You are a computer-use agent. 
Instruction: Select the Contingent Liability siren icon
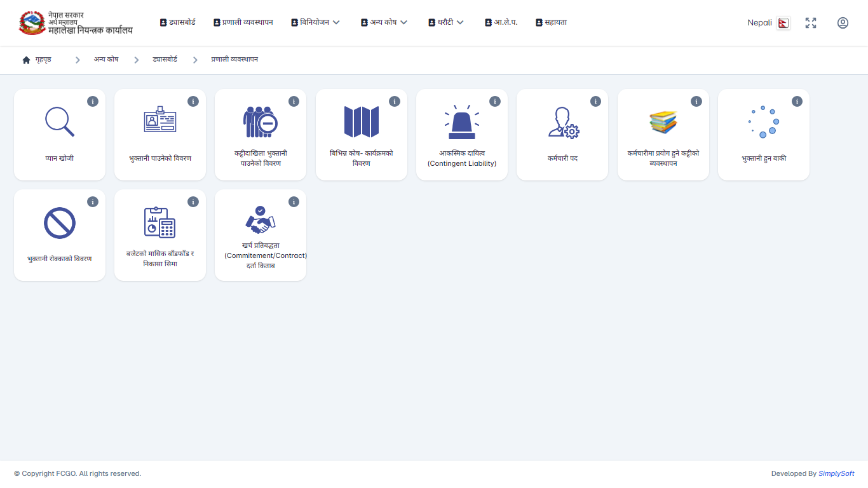click(462, 123)
